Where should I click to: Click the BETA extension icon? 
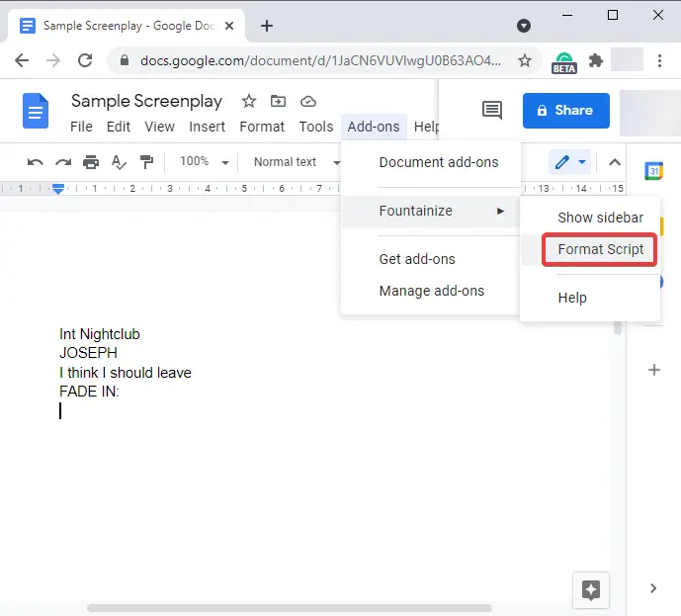coord(563,62)
